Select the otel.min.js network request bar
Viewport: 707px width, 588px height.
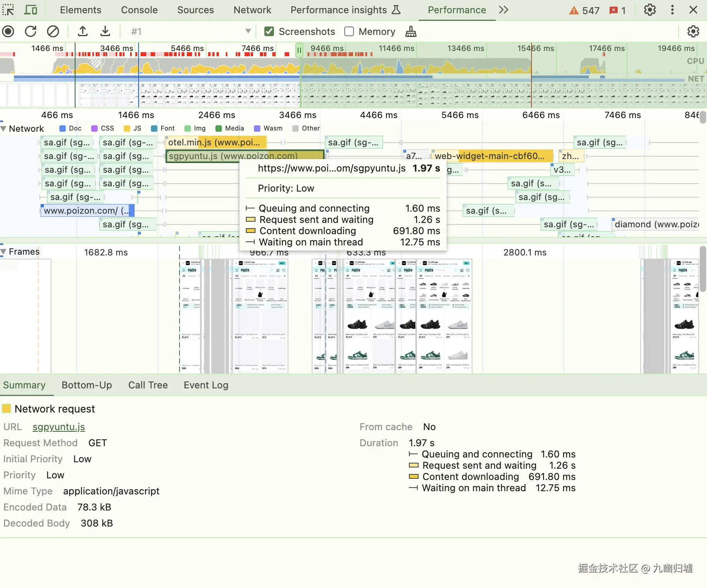[x=215, y=143]
